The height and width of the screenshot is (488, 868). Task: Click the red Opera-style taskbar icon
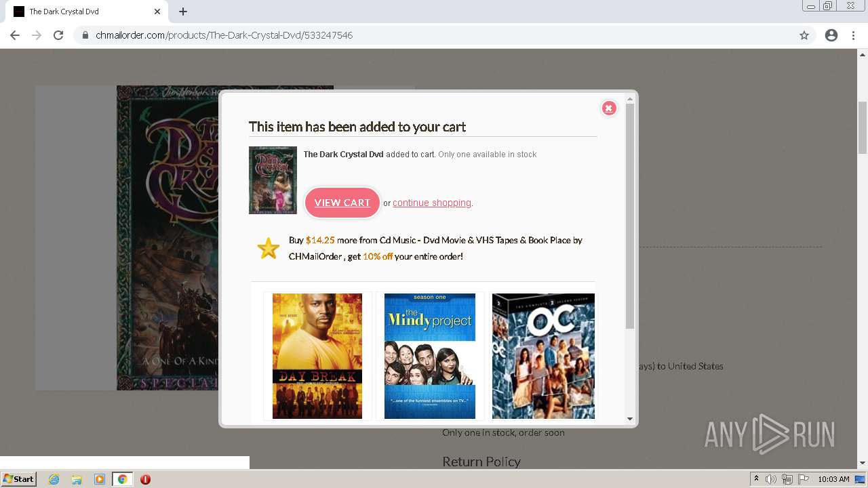(145, 479)
